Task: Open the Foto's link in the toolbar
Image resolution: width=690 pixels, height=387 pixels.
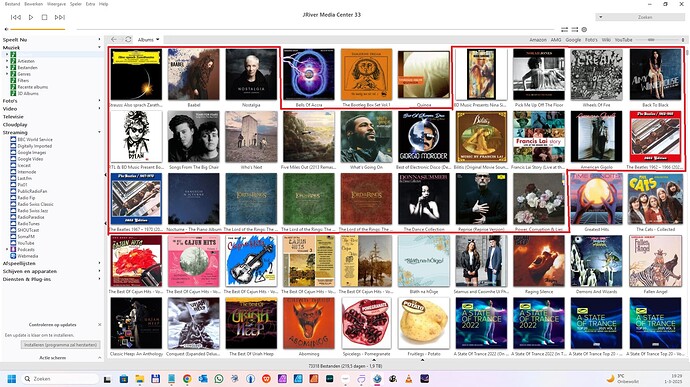Action: (591, 40)
